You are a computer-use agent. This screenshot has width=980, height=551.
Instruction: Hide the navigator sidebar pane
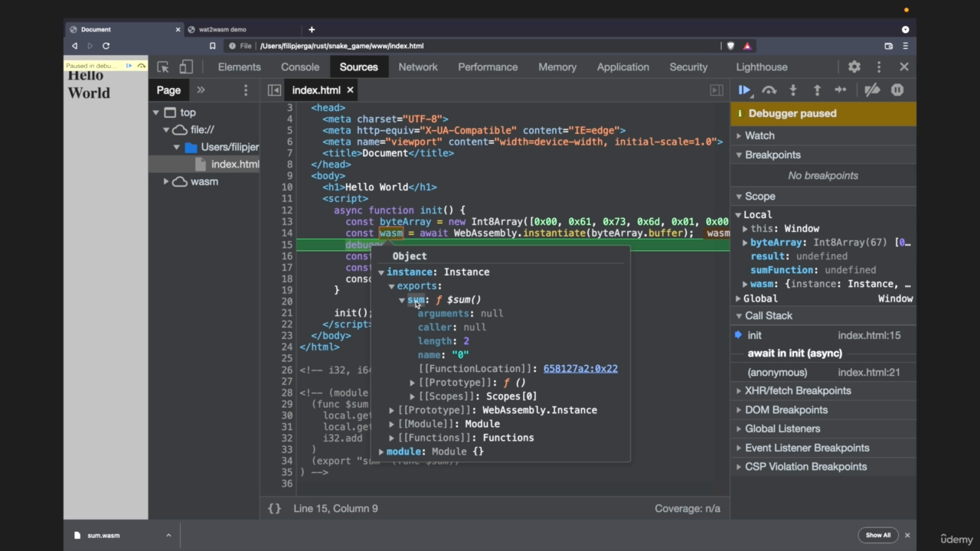point(274,90)
